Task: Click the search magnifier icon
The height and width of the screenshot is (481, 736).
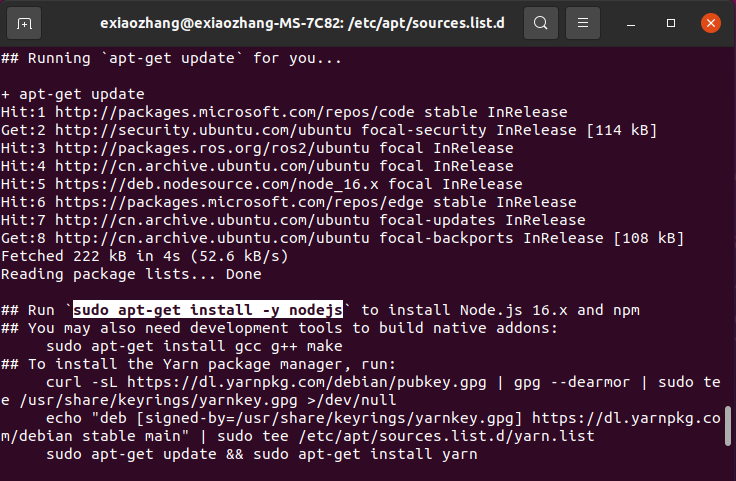Action: coord(541,22)
